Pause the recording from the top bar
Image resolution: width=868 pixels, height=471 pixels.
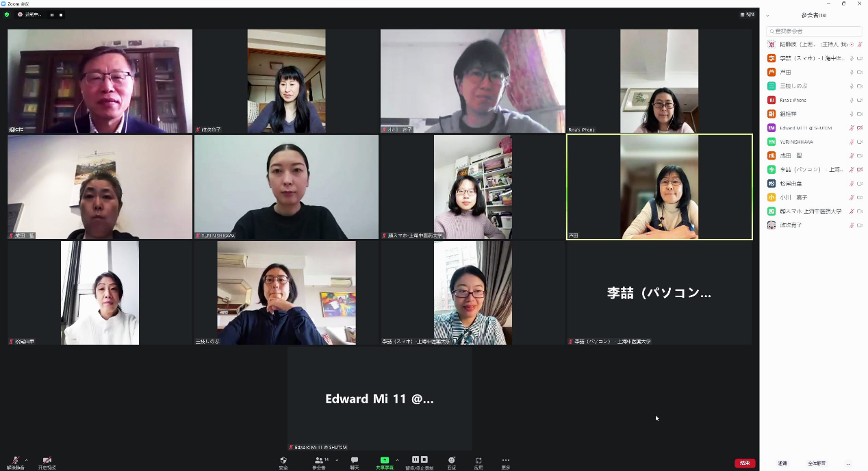coord(51,14)
